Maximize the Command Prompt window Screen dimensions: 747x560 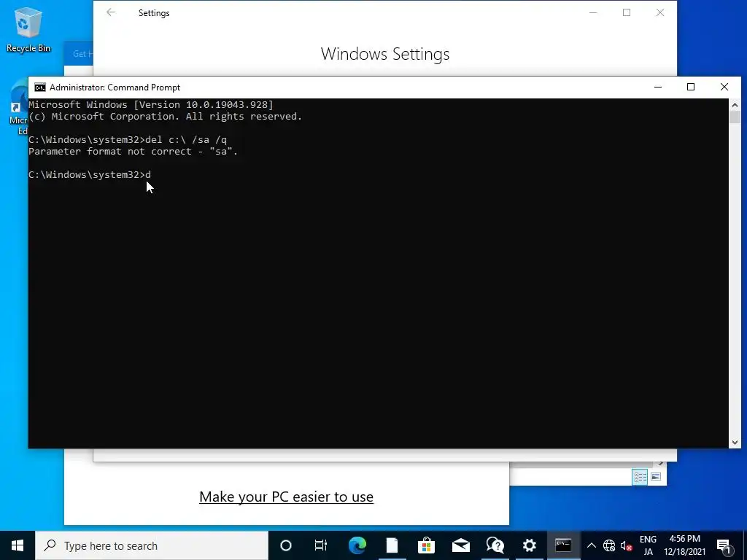pyautogui.click(x=691, y=87)
